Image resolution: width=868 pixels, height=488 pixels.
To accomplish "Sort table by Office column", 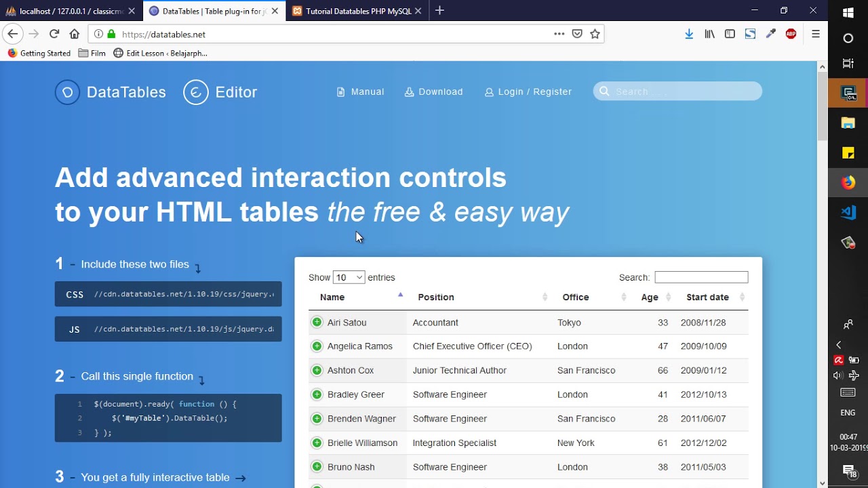I will pos(590,297).
